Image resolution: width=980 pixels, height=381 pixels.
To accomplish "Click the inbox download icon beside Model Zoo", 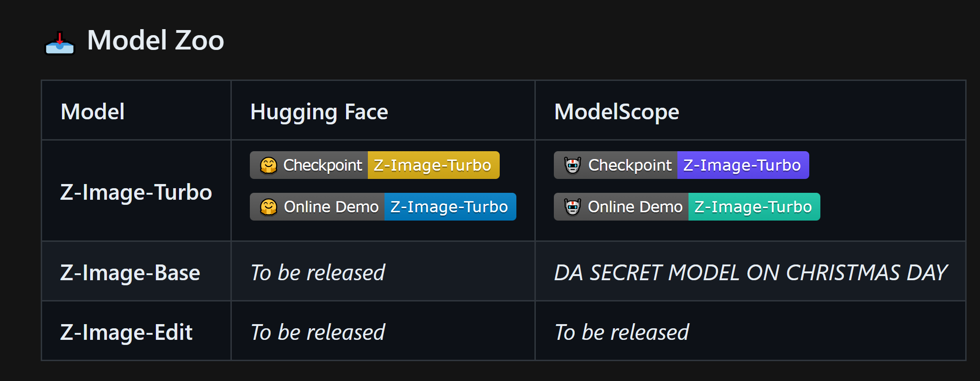I will point(60,43).
